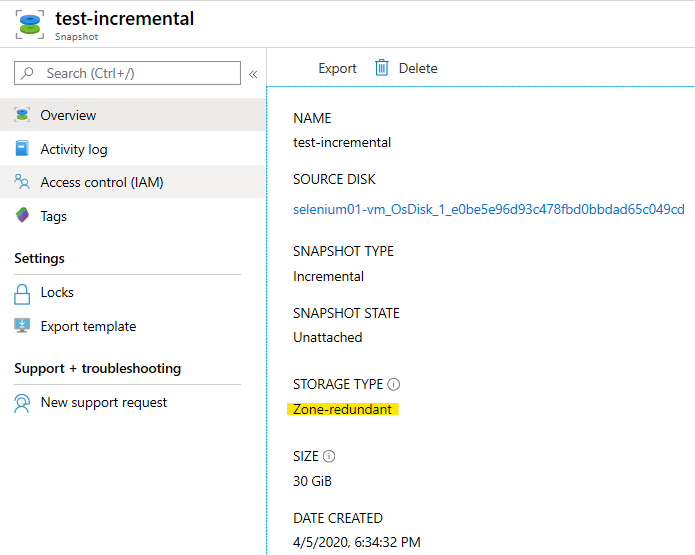
Task: Click the Activity log book icon
Action: click(22, 149)
